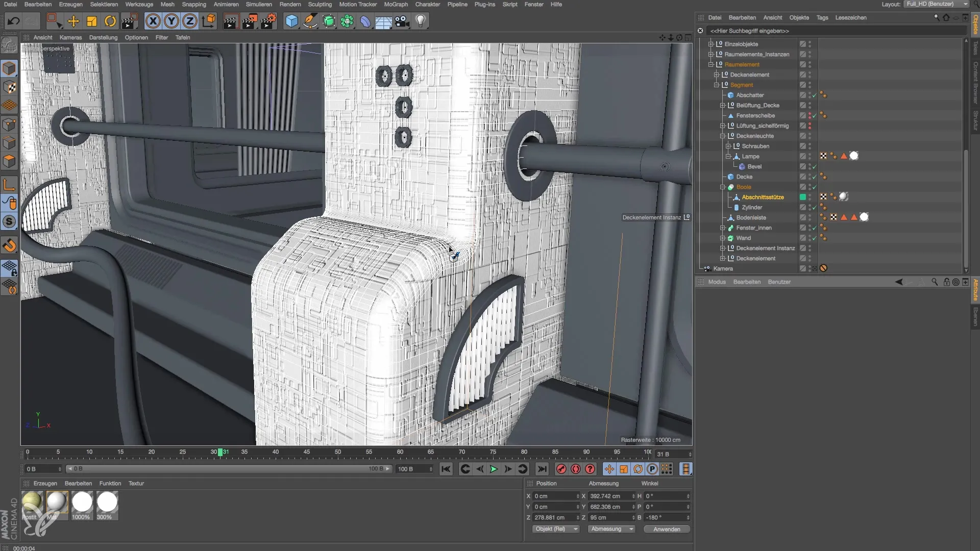Viewport: 980px width, 551px height.
Task: Toggle Wand enabled checkmark
Action: (x=815, y=238)
